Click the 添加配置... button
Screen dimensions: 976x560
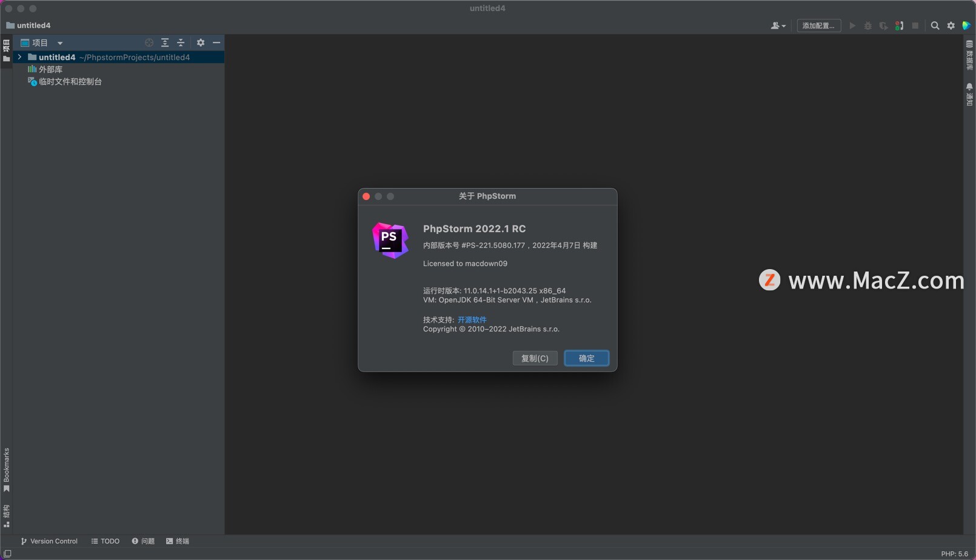pos(818,25)
